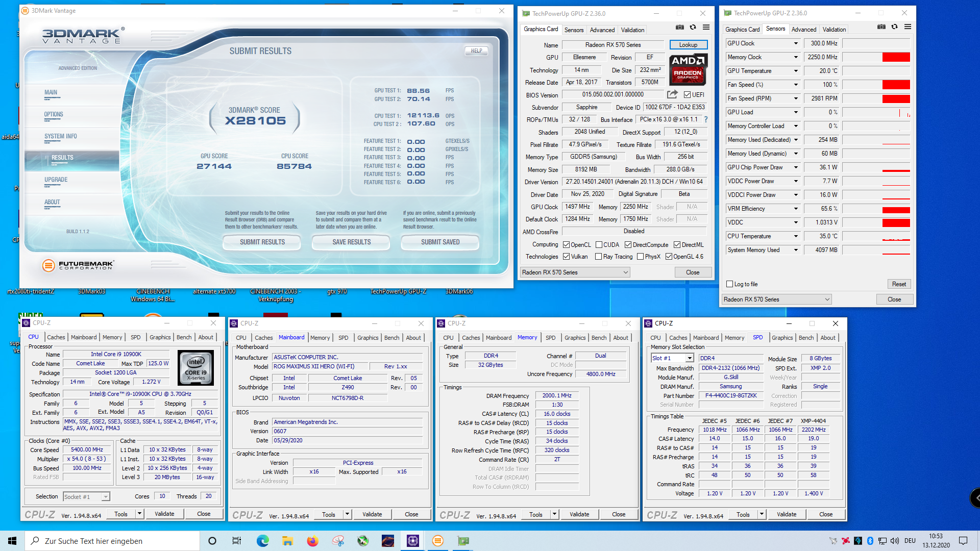The image size is (980, 551).
Task: Click SAVE RESULTS button
Action: tap(352, 242)
